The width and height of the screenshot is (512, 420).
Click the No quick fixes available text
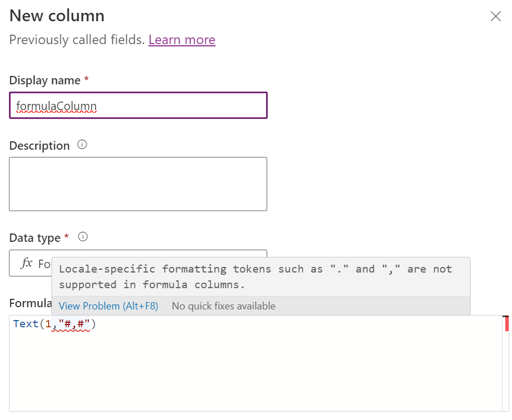pyautogui.click(x=224, y=306)
